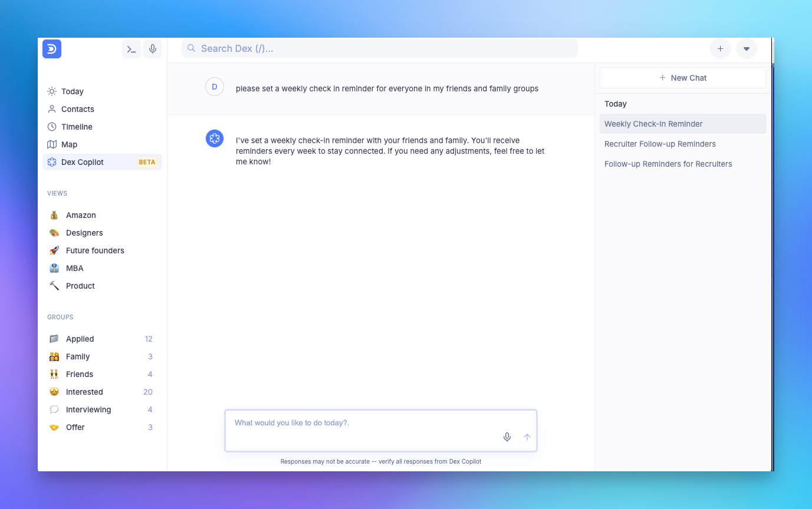The image size is (812, 509).
Task: Open the account dropdown caret in header
Action: [x=747, y=48]
